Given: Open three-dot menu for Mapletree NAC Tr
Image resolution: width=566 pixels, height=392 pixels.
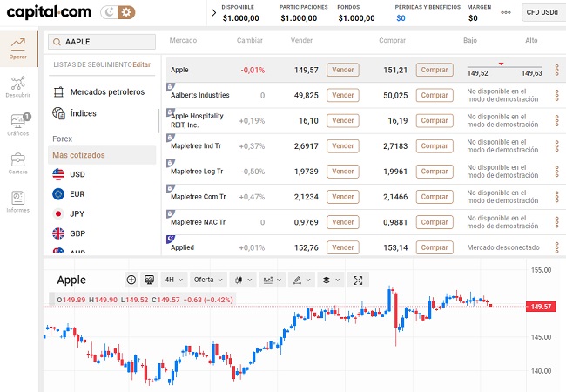Looking at the screenshot, I should 557,222.
